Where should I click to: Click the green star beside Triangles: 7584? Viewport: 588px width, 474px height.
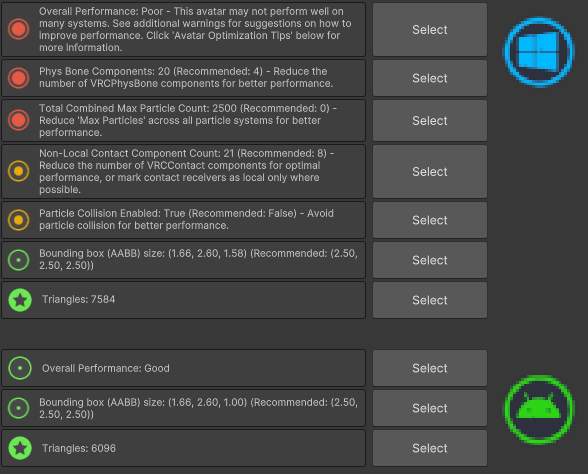point(20,300)
